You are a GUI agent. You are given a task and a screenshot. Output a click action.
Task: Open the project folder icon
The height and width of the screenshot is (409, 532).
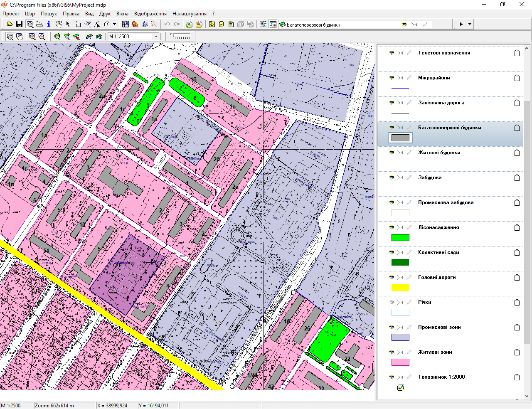click(x=10, y=24)
